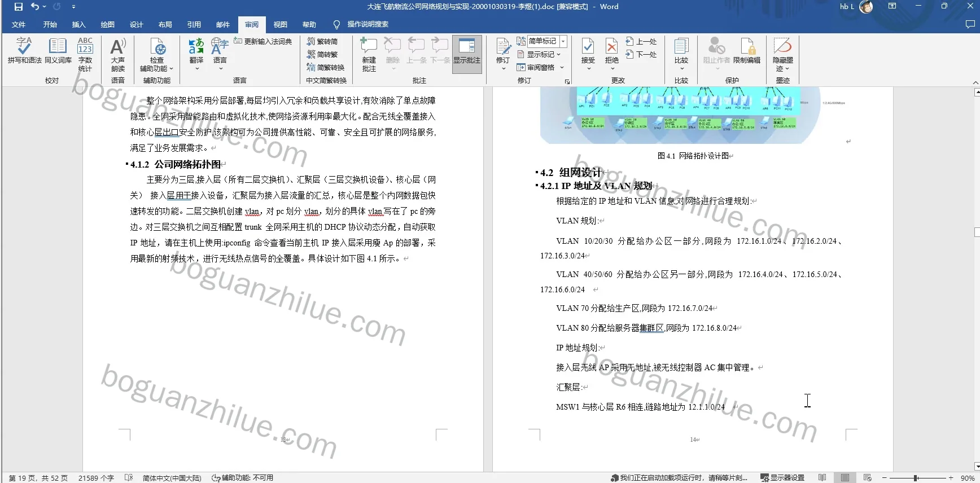
Task: Open the File (文件) tab
Action: click(x=19, y=24)
